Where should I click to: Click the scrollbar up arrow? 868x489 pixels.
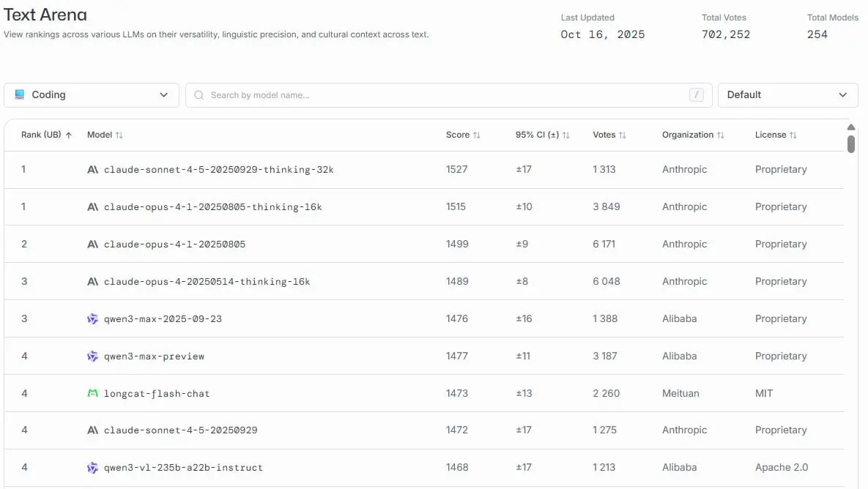851,127
